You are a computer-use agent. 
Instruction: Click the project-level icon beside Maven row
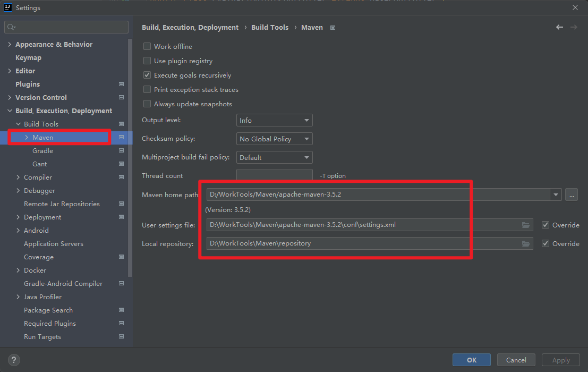121,137
